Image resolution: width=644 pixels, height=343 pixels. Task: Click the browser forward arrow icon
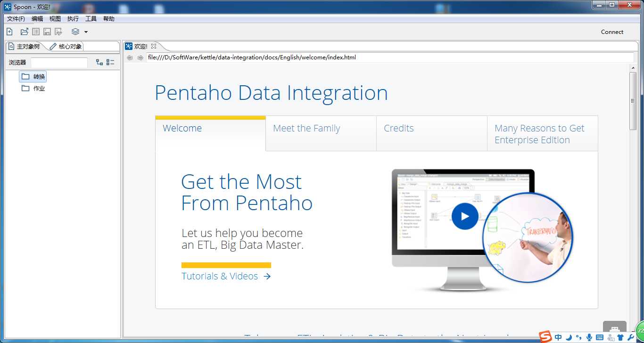[140, 57]
